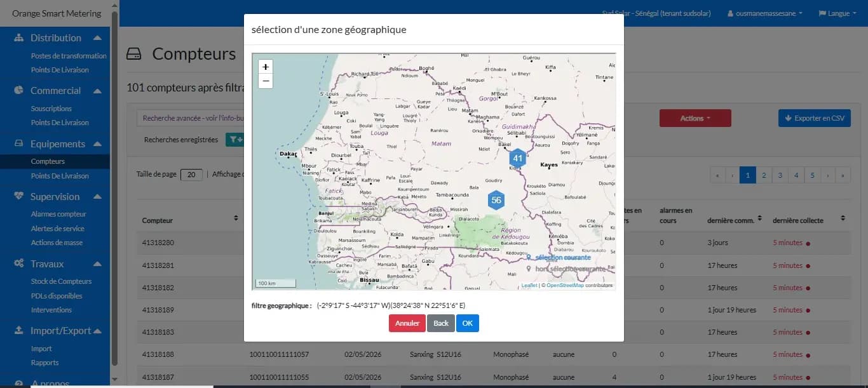
Task: Collapse the Import/Export section
Action: [97, 331]
